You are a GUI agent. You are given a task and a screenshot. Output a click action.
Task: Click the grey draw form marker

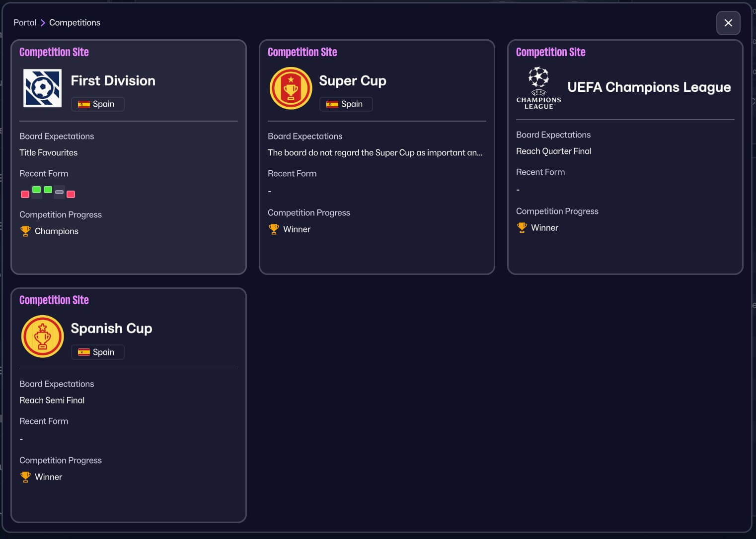click(x=59, y=192)
